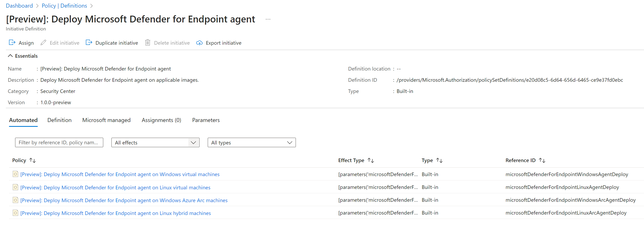
Task: Go to Policy | Definitions breadcrumb
Action: coord(64,5)
